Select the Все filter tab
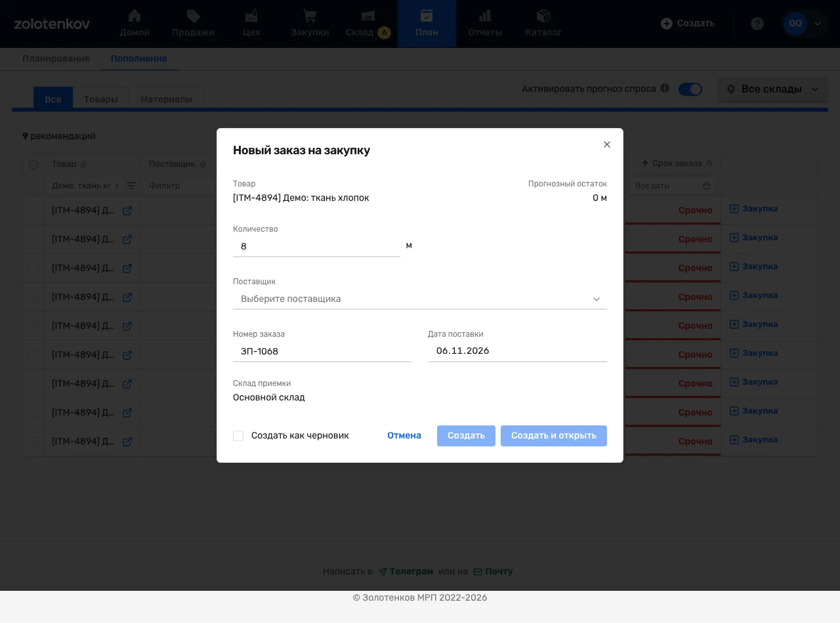 pyautogui.click(x=53, y=98)
